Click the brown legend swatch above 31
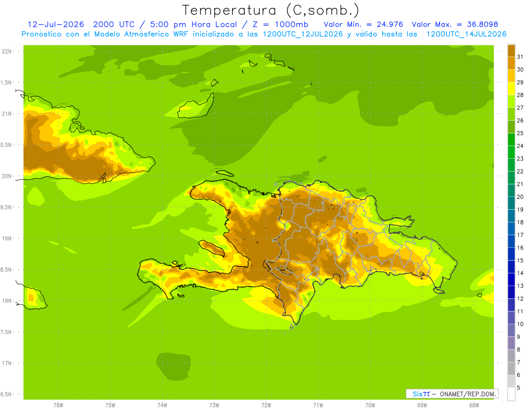Viewport: 532px width, 411px height. 511,51
